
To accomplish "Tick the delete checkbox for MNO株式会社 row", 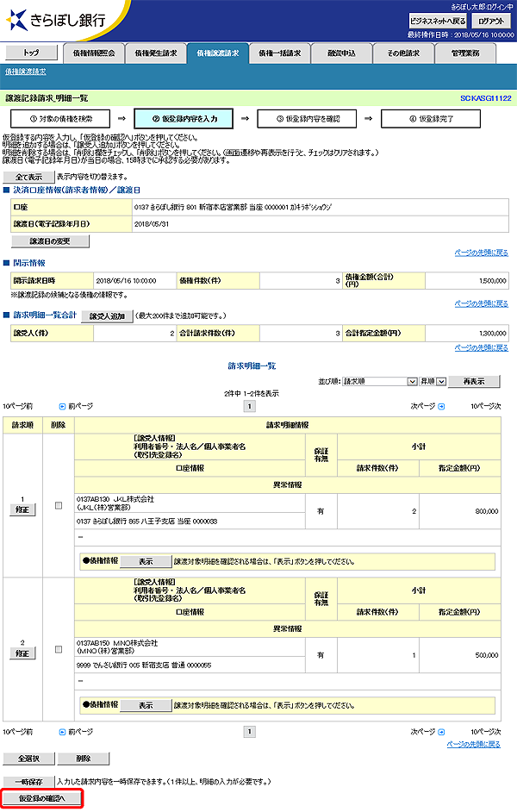I will tap(59, 649).
